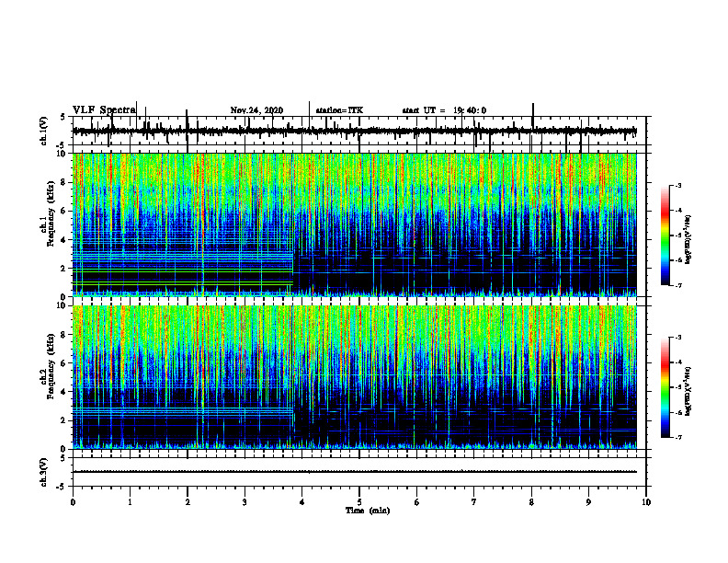Click the ch.1 frequency axis "4" tick label
The height and width of the screenshot is (563, 728).
click(64, 240)
